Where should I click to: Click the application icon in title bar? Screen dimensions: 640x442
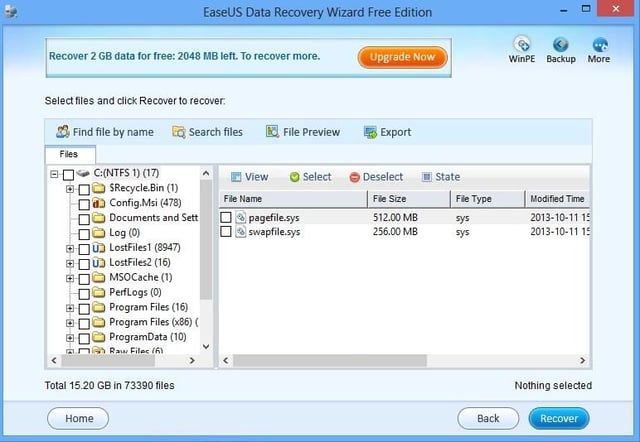coord(11,11)
